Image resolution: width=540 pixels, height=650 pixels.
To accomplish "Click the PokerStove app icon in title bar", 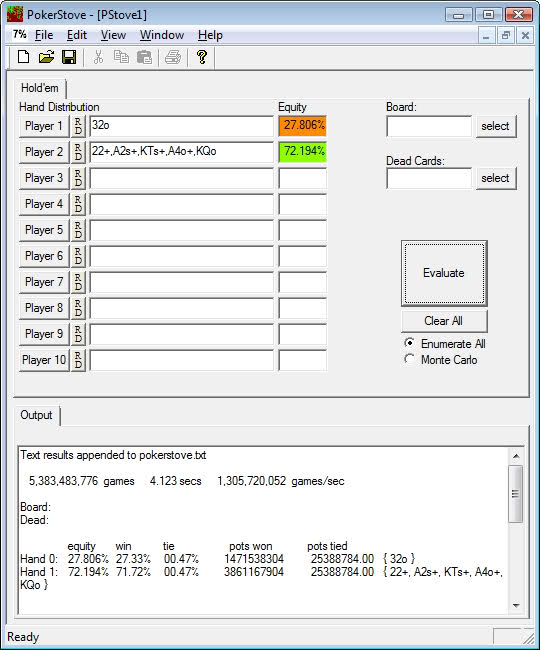I will click(x=15, y=15).
